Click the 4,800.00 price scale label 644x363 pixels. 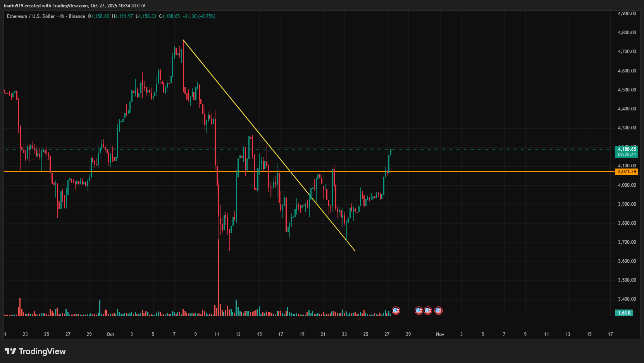pyautogui.click(x=627, y=33)
